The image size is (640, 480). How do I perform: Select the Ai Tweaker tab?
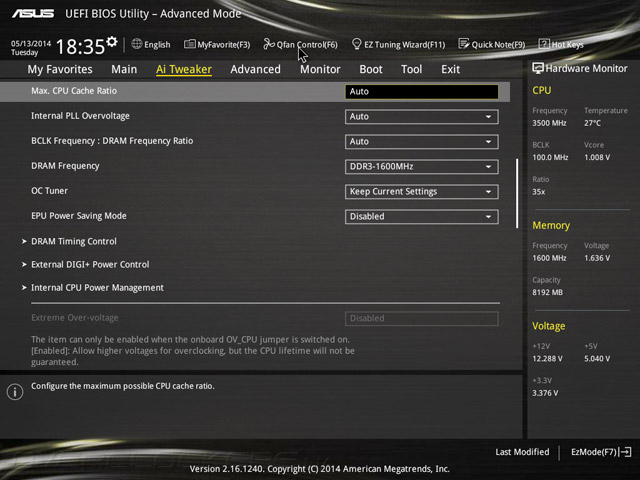tap(184, 69)
